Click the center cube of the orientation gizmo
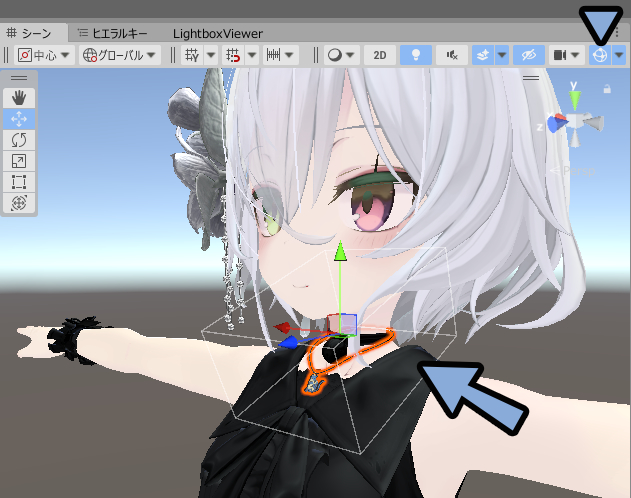The width and height of the screenshot is (631, 498). [x=575, y=121]
